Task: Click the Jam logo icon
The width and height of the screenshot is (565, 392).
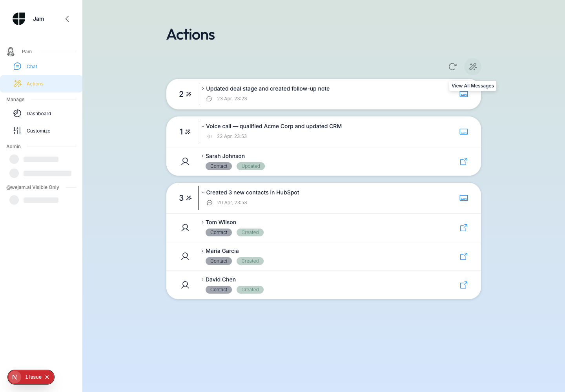Action: tap(19, 19)
